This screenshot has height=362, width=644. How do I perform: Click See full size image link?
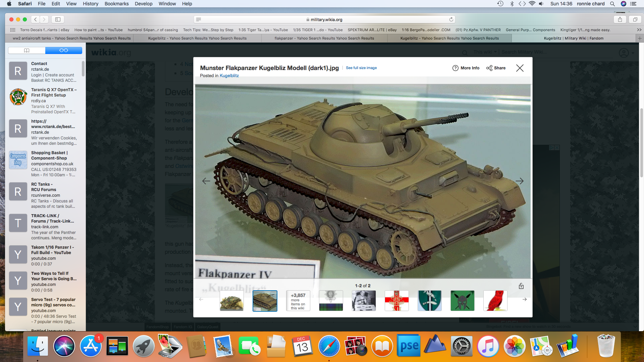click(x=361, y=68)
